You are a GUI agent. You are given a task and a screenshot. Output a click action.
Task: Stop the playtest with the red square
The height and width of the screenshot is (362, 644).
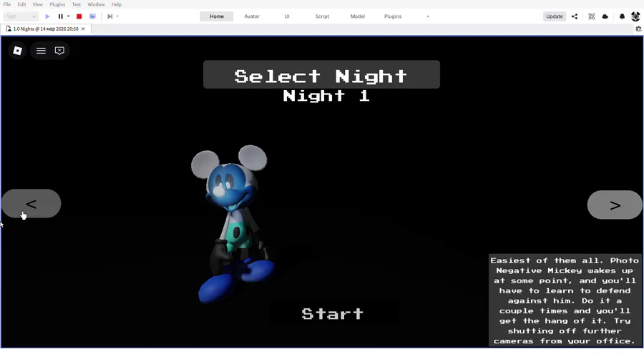tap(79, 16)
